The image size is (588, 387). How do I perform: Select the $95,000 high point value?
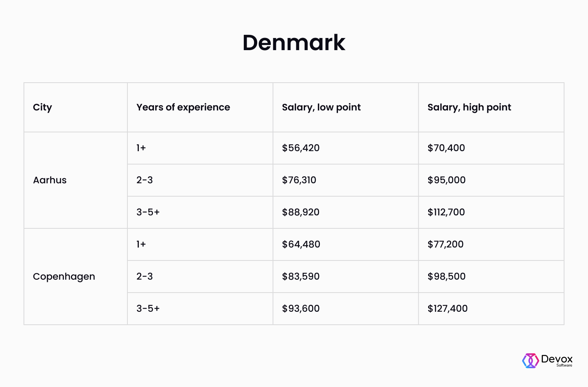pyautogui.click(x=446, y=180)
